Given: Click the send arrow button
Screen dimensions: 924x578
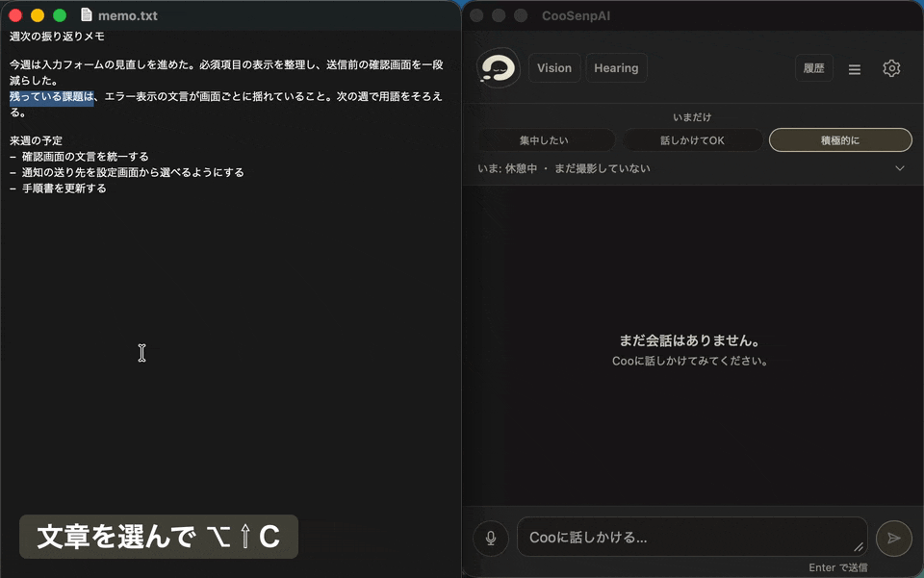Looking at the screenshot, I should (x=894, y=538).
